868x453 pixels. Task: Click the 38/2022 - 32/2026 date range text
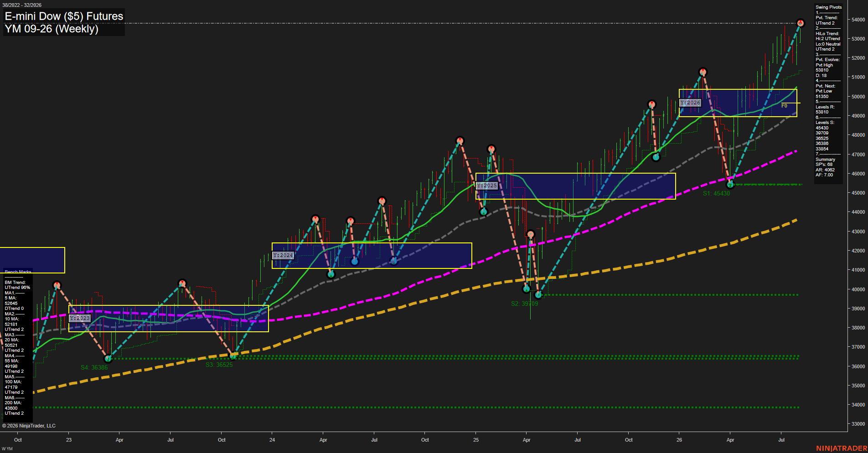pos(22,5)
